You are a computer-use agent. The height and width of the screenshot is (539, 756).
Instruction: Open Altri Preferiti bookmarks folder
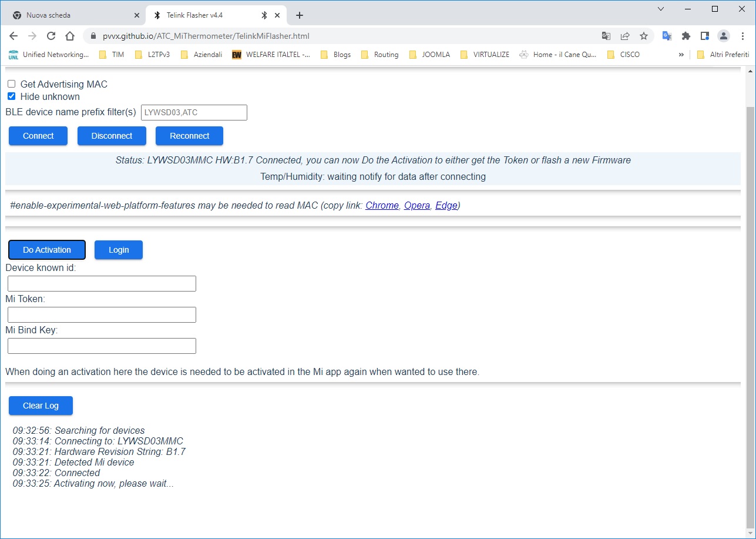(x=723, y=55)
